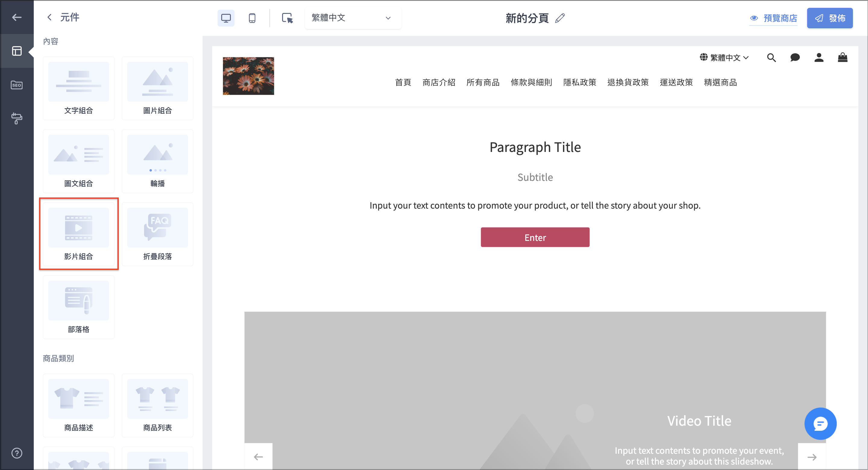Select the Video Title text

[x=699, y=421]
